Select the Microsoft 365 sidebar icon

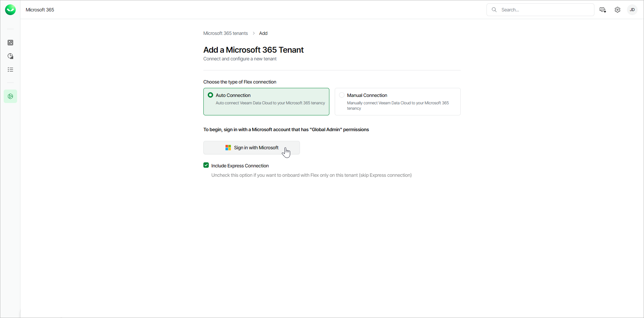(x=10, y=96)
